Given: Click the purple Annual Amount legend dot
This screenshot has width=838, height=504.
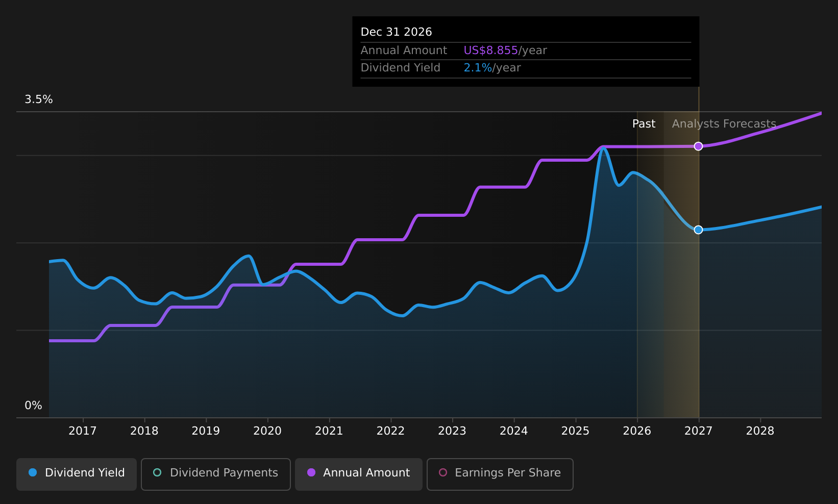Looking at the screenshot, I should 311,472.
